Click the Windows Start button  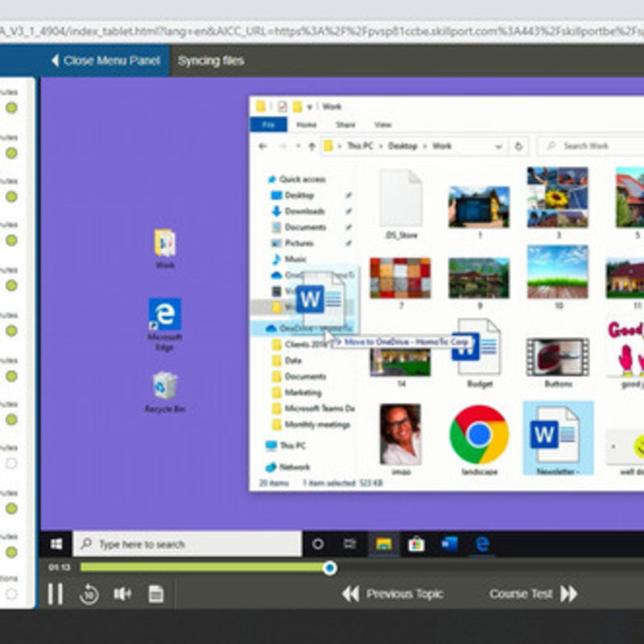[56, 544]
